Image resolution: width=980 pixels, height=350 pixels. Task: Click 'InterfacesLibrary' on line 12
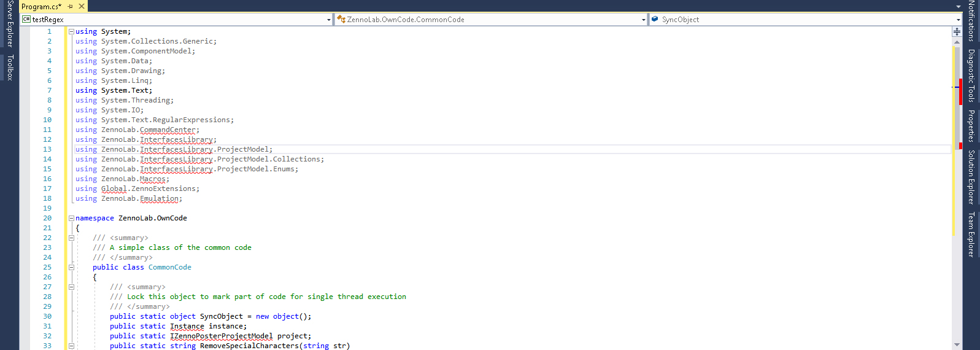tap(176, 139)
